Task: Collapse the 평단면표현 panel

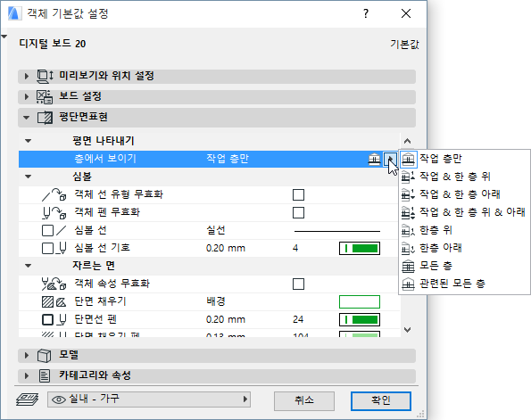Action: click(27, 118)
